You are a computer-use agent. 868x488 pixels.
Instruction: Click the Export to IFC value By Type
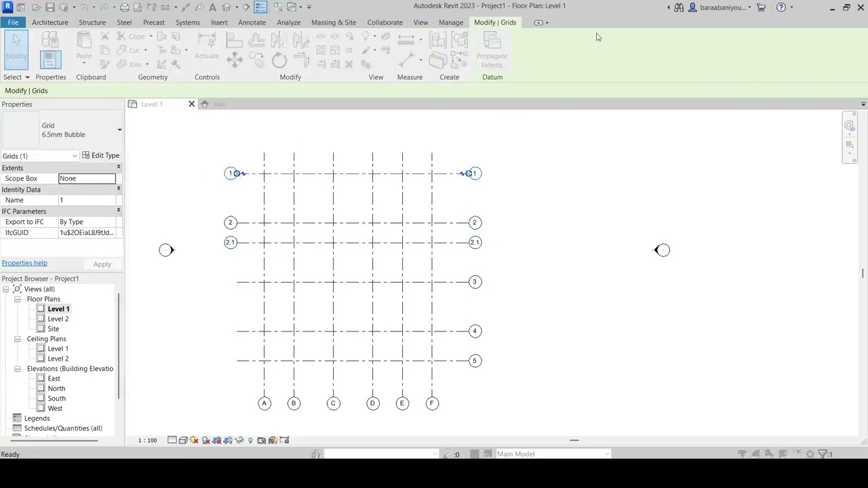(x=87, y=222)
